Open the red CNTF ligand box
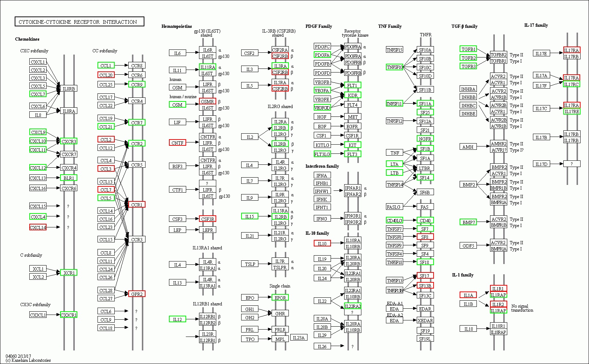The image size is (589, 364). [177, 143]
